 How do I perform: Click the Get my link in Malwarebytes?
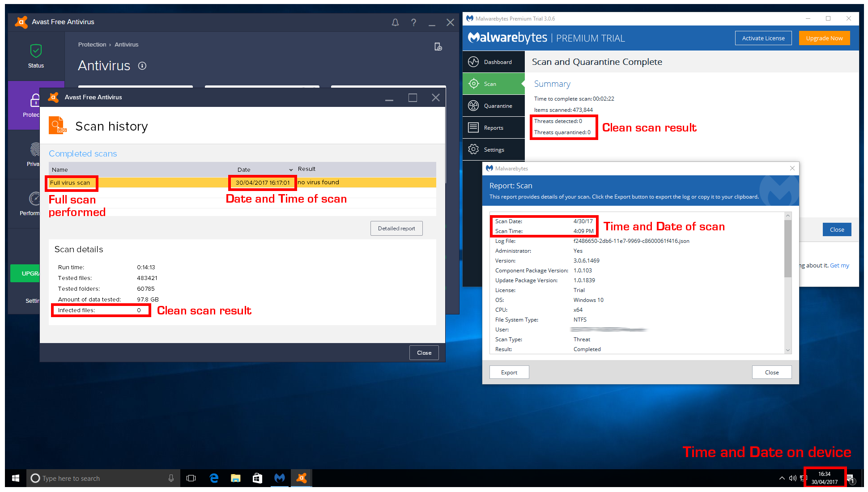(839, 266)
